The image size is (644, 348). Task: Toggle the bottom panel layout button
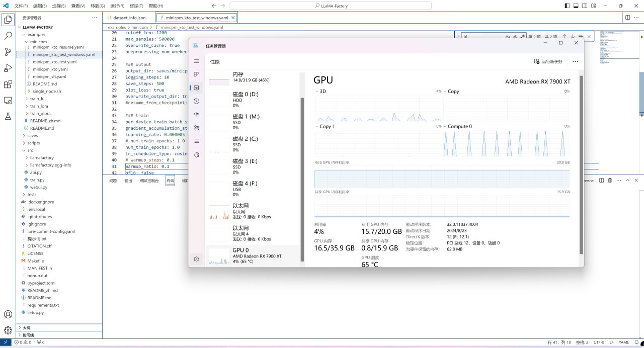577,6
